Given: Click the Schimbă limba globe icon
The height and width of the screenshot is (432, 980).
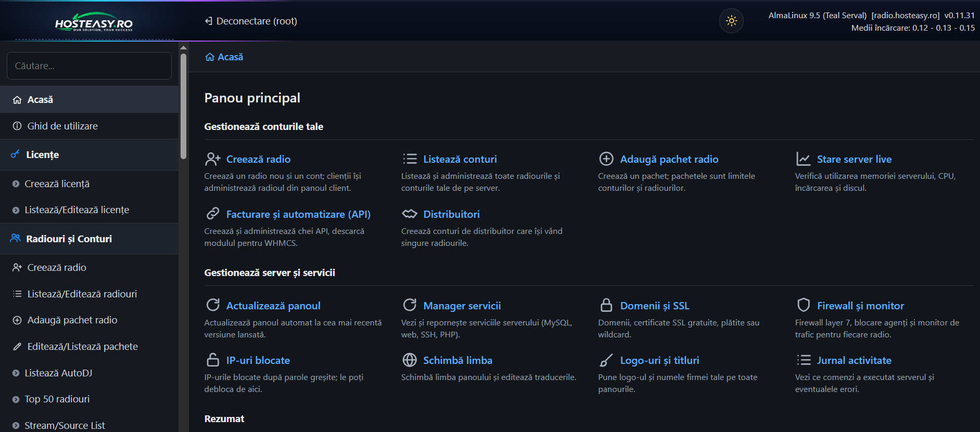Looking at the screenshot, I should [x=410, y=360].
